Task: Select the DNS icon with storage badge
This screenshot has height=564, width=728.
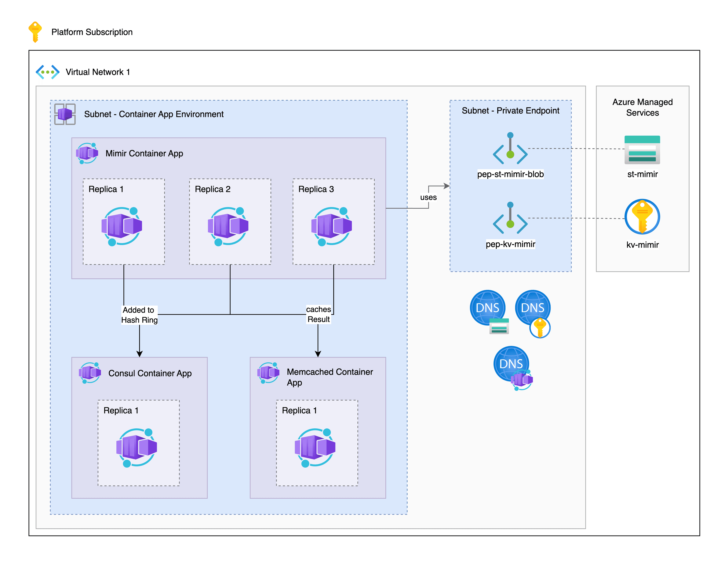Action: [x=489, y=312]
